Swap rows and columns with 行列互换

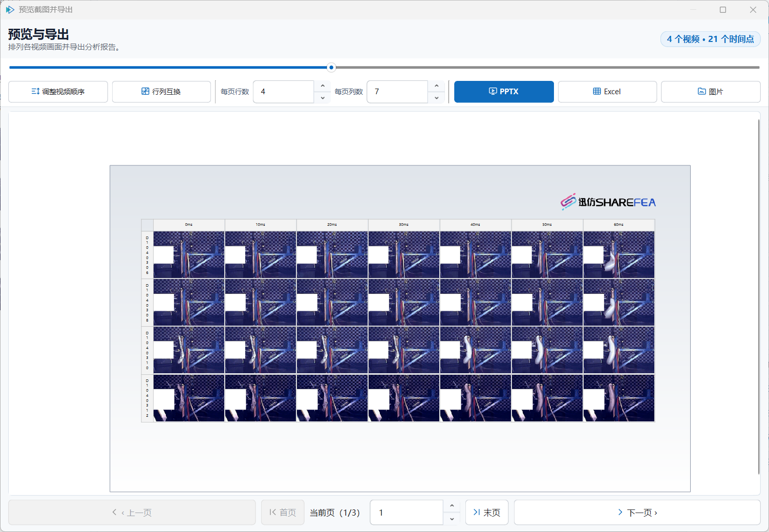161,92
